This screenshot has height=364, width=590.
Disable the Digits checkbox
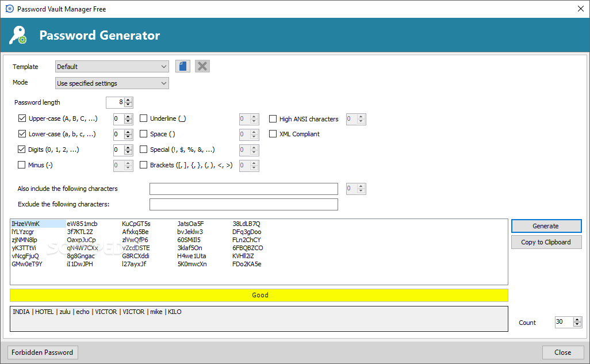click(x=21, y=150)
